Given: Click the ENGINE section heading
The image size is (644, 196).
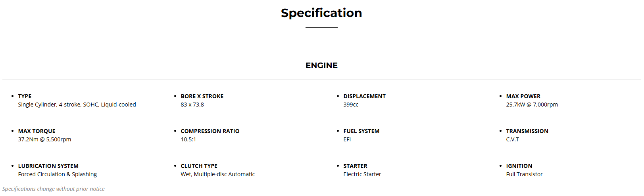Looking at the screenshot, I should pyautogui.click(x=321, y=65).
